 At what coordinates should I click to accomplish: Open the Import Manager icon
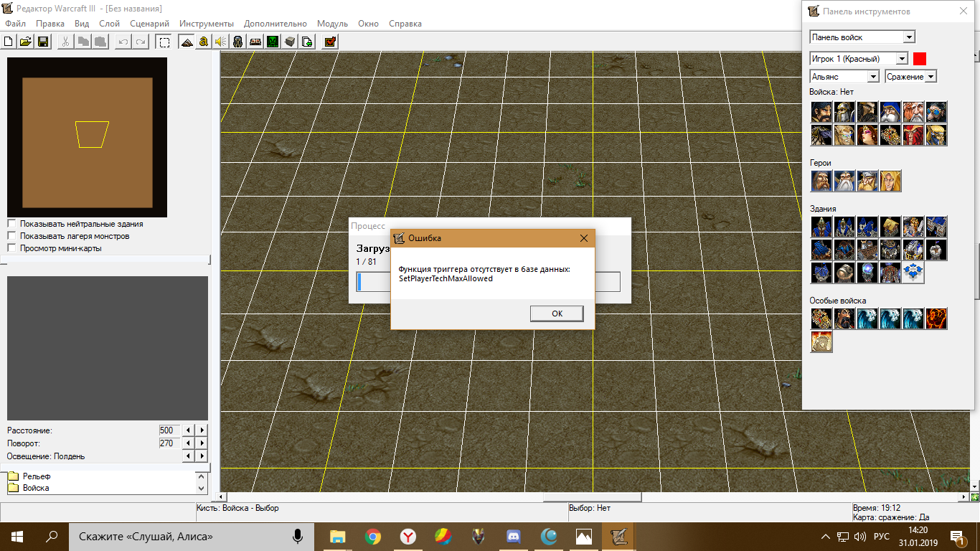click(307, 42)
